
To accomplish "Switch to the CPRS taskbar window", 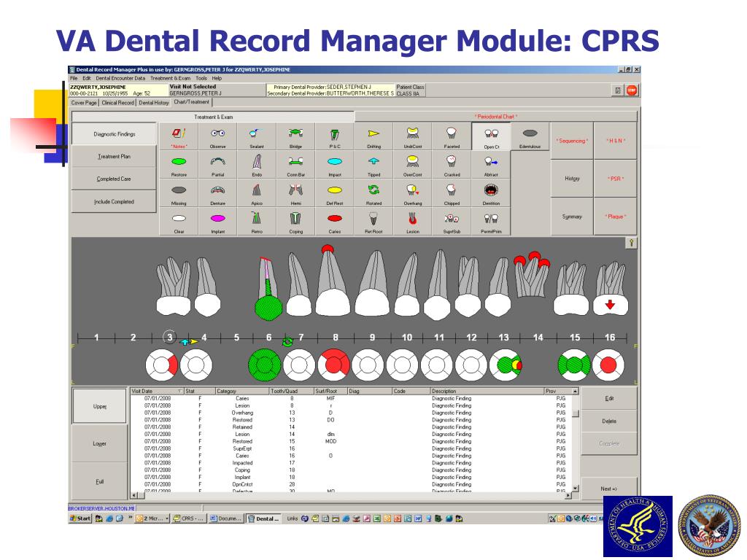I will tap(189, 518).
